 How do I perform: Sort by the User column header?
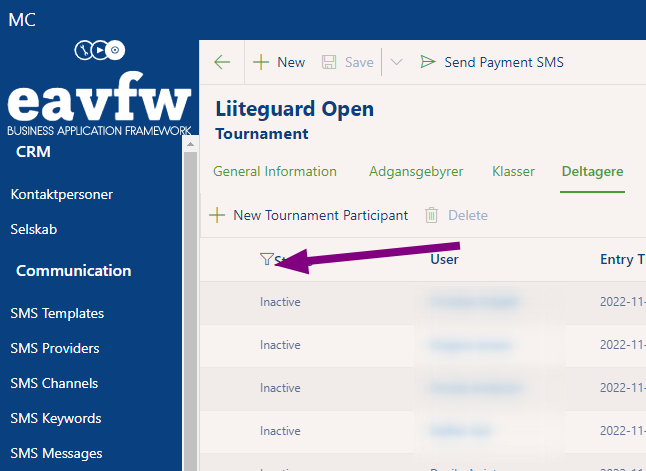click(x=444, y=259)
